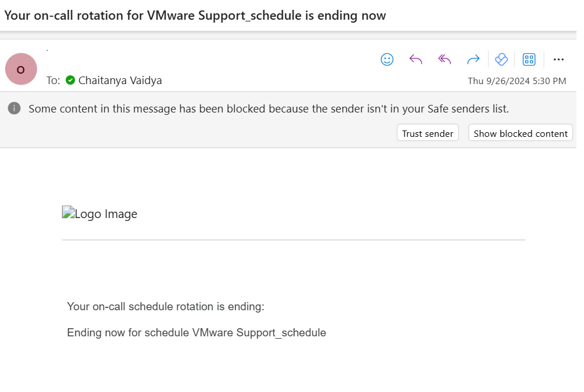The width and height of the screenshot is (584, 392).
Task: Forward this message
Action: point(473,59)
